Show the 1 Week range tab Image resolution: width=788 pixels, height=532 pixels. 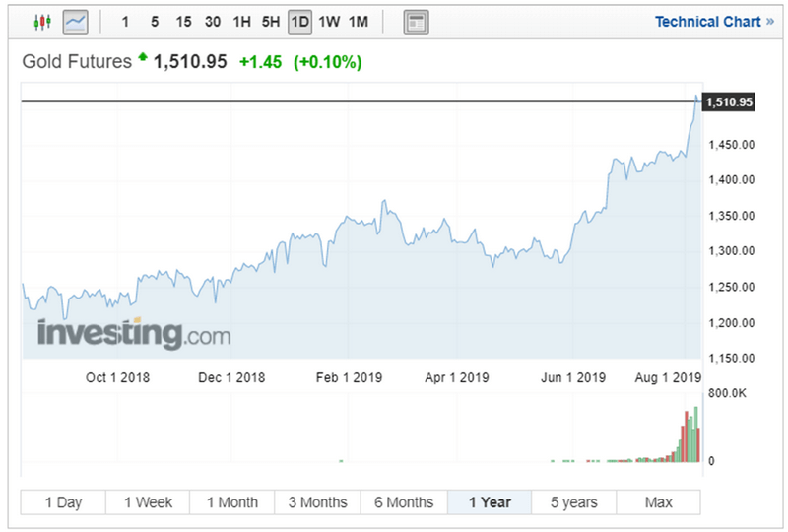pos(148,502)
